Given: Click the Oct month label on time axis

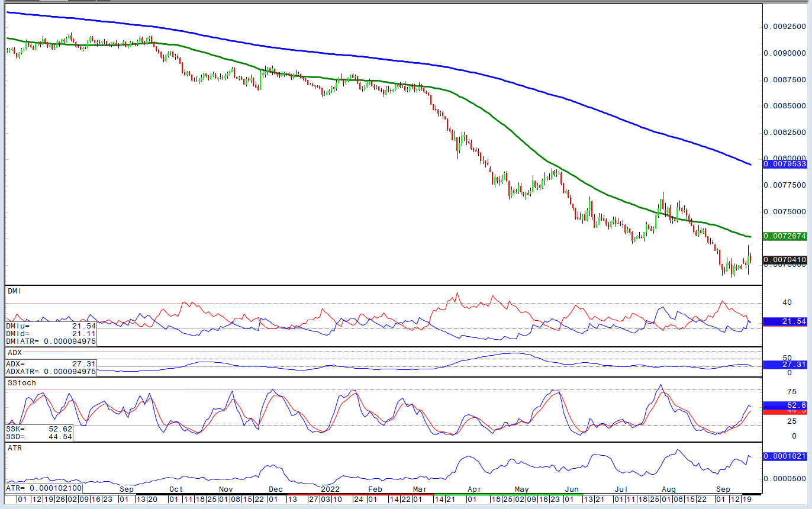Looking at the screenshot, I should (176, 489).
